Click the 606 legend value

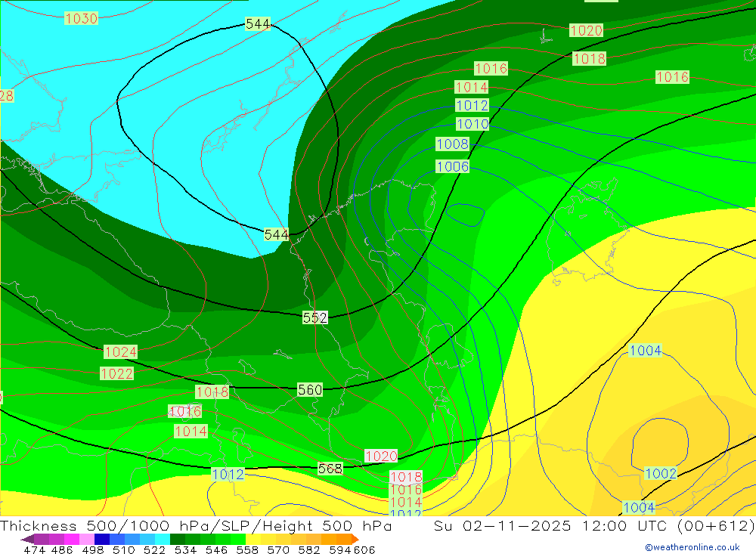[x=365, y=549]
